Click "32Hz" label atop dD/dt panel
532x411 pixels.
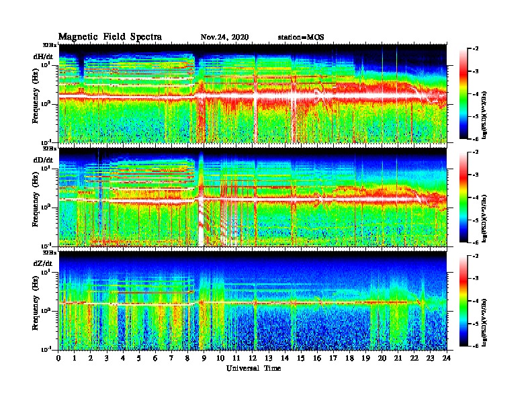point(49,148)
